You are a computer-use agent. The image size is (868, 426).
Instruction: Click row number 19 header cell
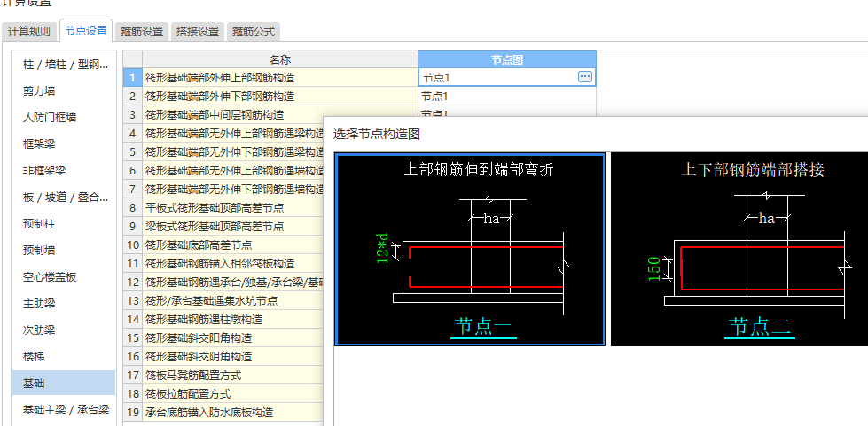(x=132, y=412)
